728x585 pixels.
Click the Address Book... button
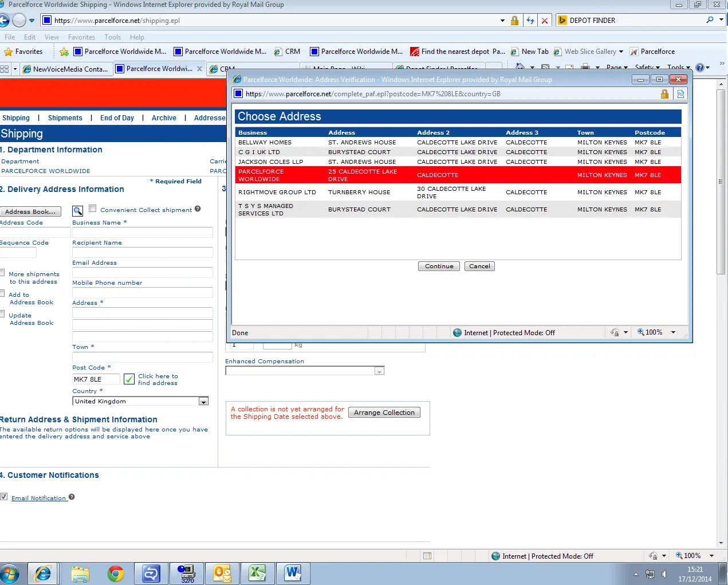(30, 211)
